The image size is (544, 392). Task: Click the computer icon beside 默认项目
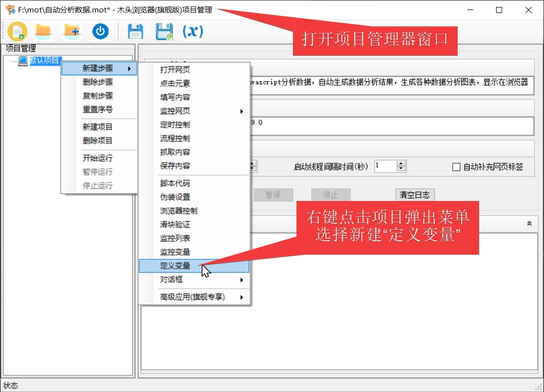(23, 61)
